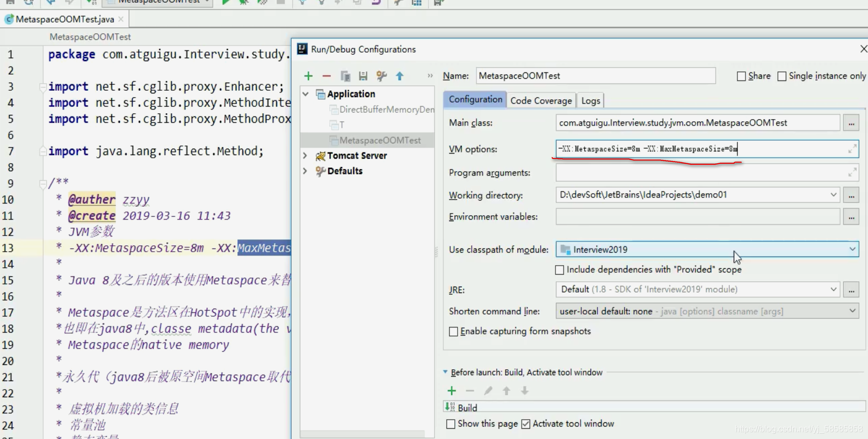Fold the import block at line 3
The height and width of the screenshot is (439, 868).
[x=42, y=87]
